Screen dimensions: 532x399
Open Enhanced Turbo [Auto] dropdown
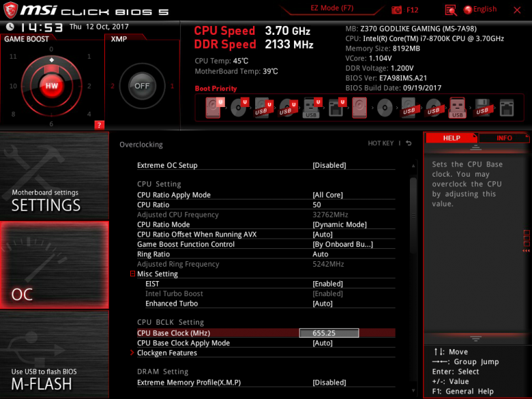(270, 304)
